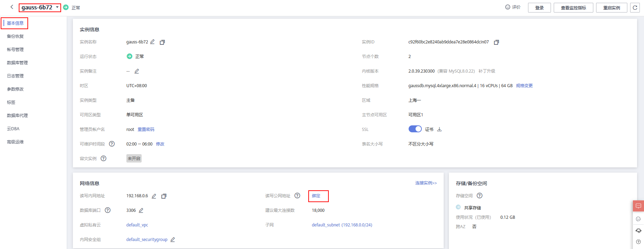Screen dimensions: 644x249
Task: Open 日志管理 in the sidebar
Action: coord(15,76)
